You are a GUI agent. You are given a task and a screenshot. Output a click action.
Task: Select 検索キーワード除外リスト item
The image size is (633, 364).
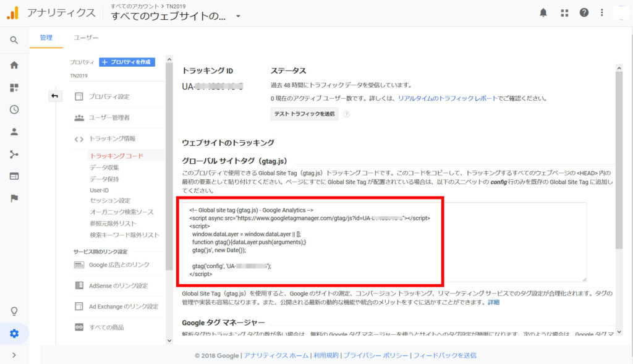tap(124, 235)
